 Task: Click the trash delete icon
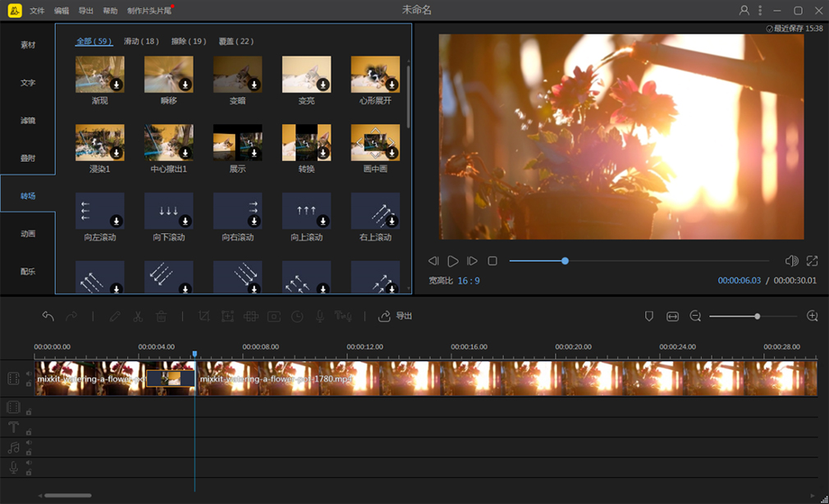[161, 316]
